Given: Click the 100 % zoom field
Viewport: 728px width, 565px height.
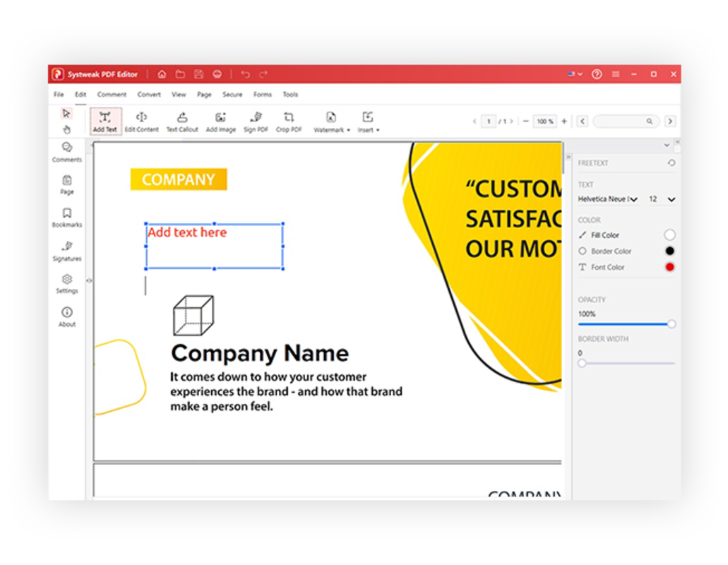Looking at the screenshot, I should click(x=545, y=121).
